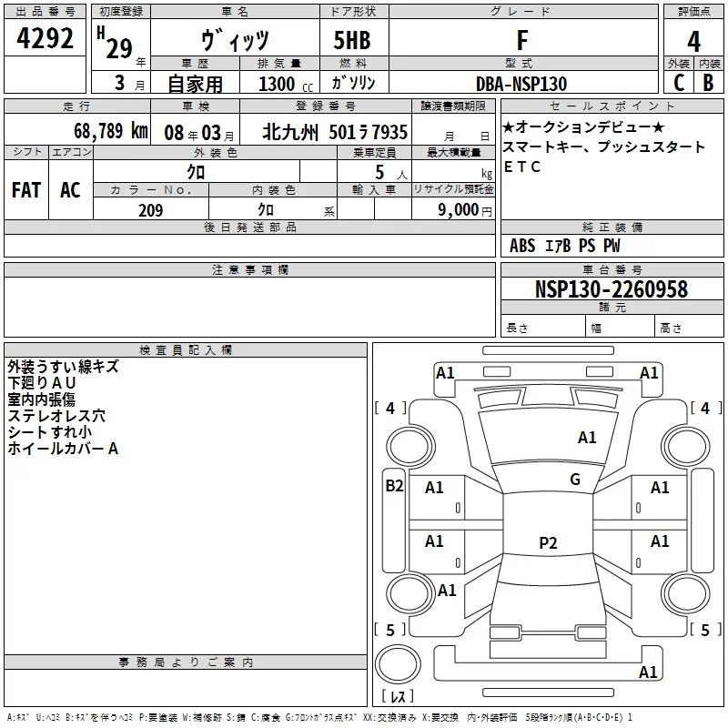Click the spare tire circle above レス
728x728 pixels.
398,664
